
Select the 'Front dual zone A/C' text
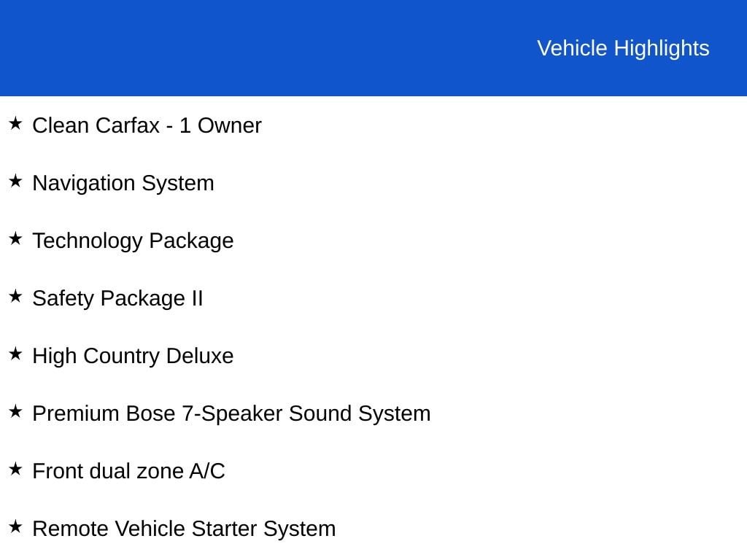pyautogui.click(x=128, y=471)
